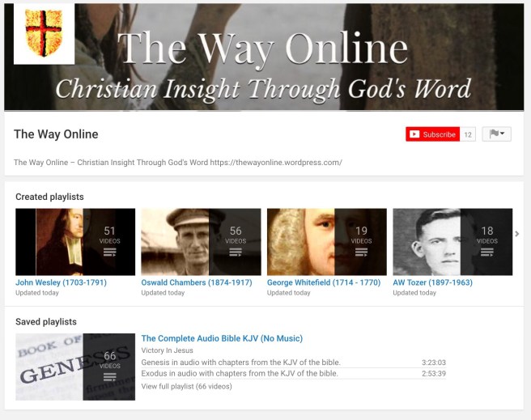Play Exodus in audio video entry

pos(293,373)
